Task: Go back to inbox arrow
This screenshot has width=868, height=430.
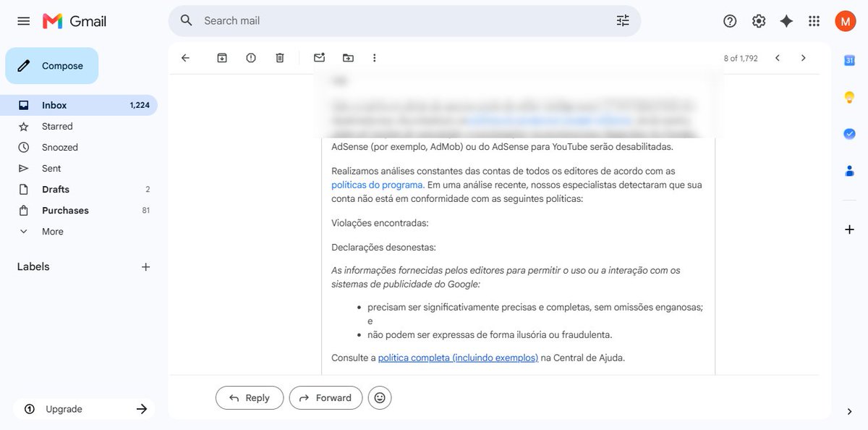Action: click(185, 58)
